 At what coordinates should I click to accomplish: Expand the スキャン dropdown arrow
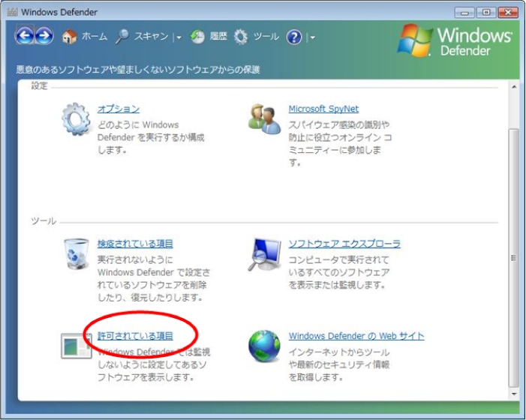coord(179,37)
